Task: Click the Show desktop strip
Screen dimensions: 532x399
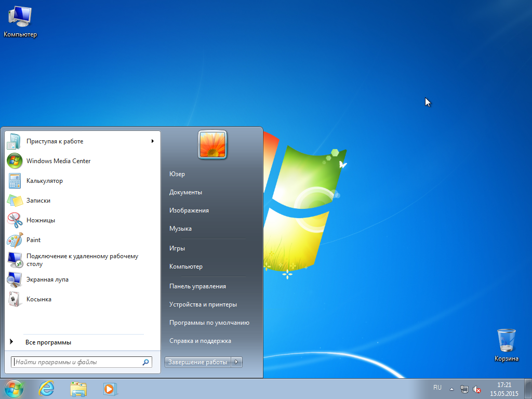Action: (x=528, y=389)
